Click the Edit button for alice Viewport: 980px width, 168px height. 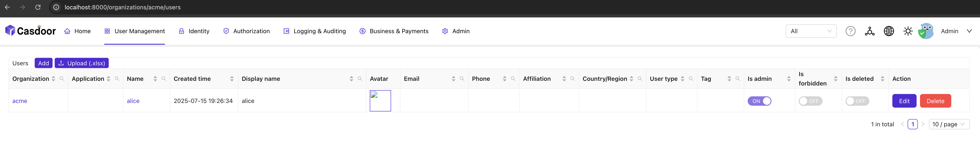coord(904,101)
